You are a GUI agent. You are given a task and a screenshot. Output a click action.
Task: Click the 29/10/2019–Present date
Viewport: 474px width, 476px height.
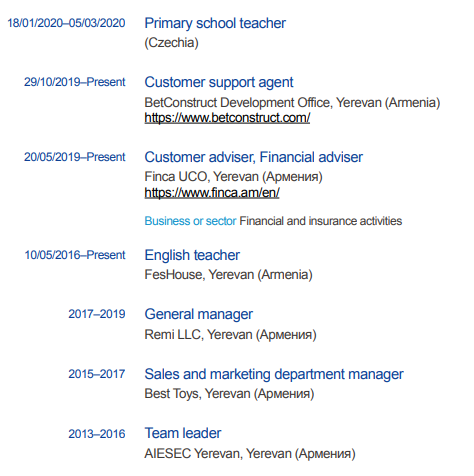coord(75,82)
